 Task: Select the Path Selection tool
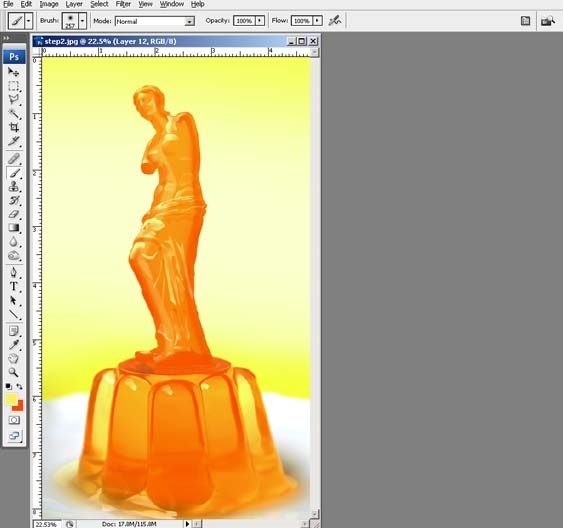pos(14,300)
